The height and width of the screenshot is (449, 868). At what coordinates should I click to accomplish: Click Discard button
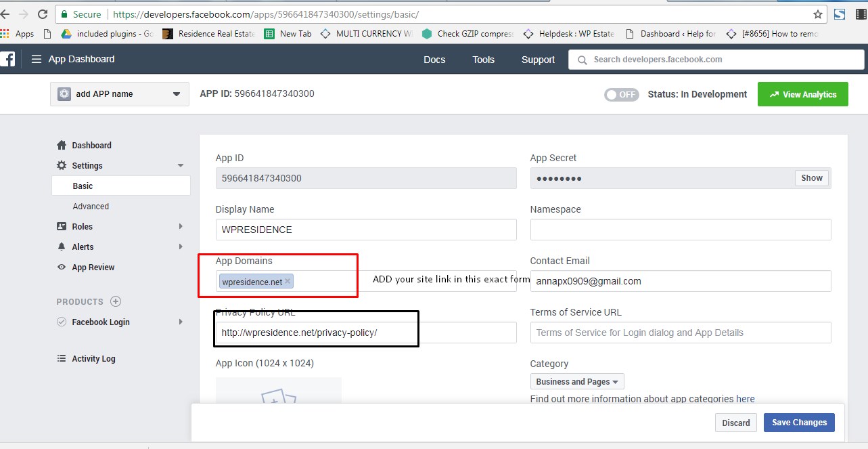(x=735, y=423)
